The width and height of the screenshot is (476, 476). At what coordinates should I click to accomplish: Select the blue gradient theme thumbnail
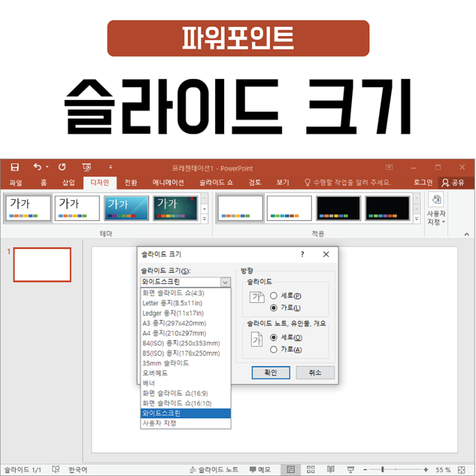(x=126, y=208)
